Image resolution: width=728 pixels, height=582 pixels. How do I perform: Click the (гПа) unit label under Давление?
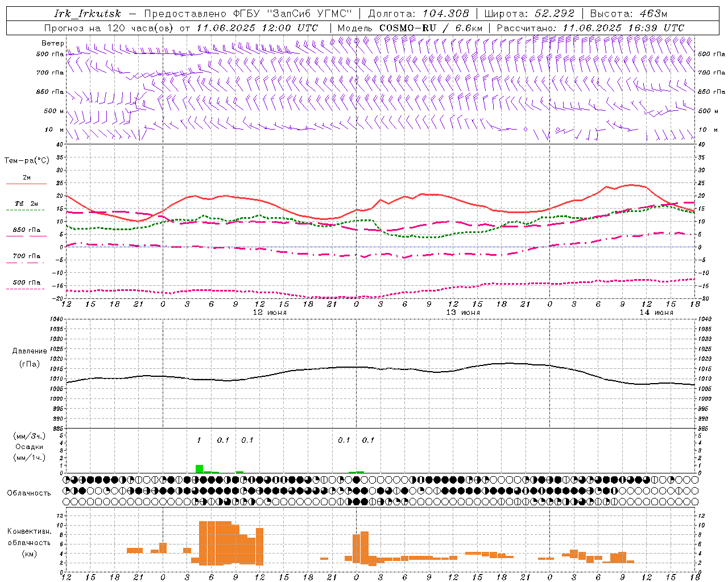point(30,364)
